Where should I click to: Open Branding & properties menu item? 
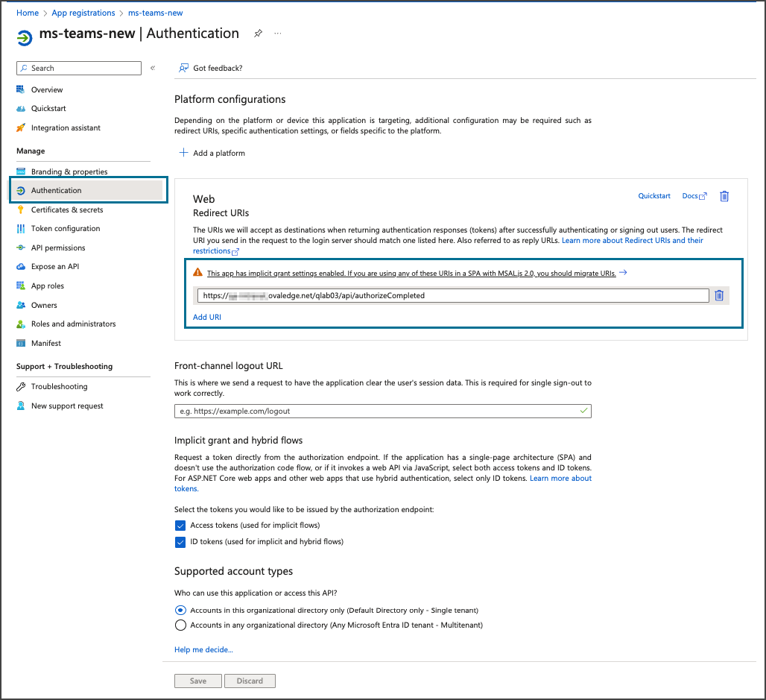(x=69, y=171)
